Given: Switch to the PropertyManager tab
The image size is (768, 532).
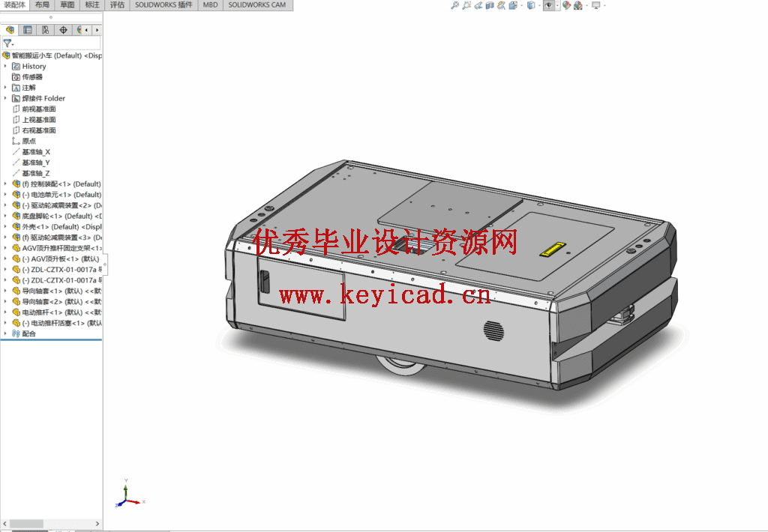Looking at the screenshot, I should coord(28,30).
